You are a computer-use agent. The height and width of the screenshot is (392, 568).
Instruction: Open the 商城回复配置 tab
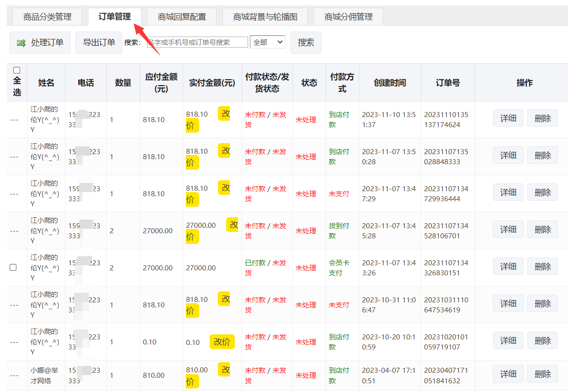[x=182, y=17]
